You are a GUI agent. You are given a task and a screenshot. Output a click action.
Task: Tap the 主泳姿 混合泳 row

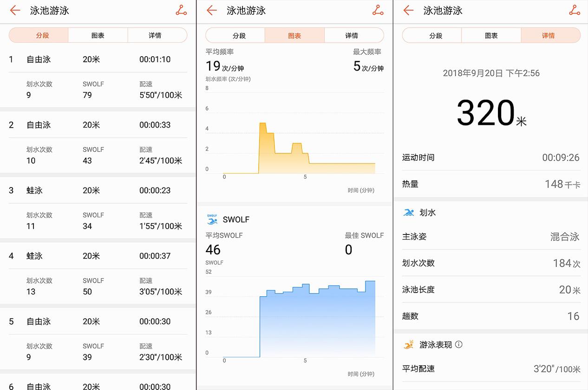coord(491,237)
